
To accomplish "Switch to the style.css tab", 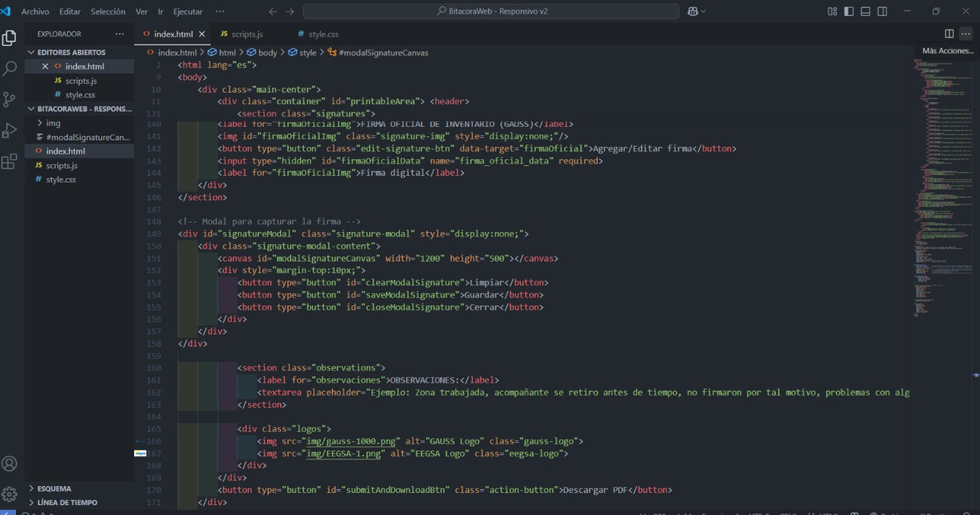I will click(324, 34).
